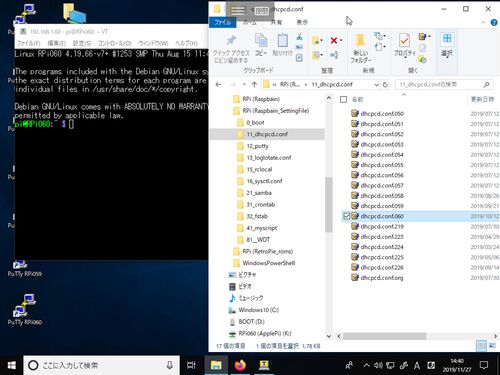Viewport: 500px width, 375px height.
Task: Click Tera Term taskbar icon
Action: click(x=264, y=365)
